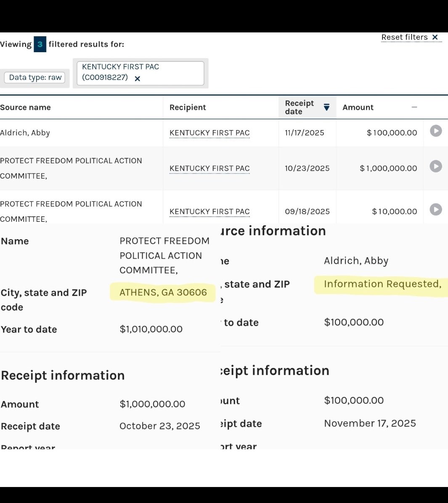Click the Amount column header
Viewport: 448px width, 503px height.
pos(358,107)
